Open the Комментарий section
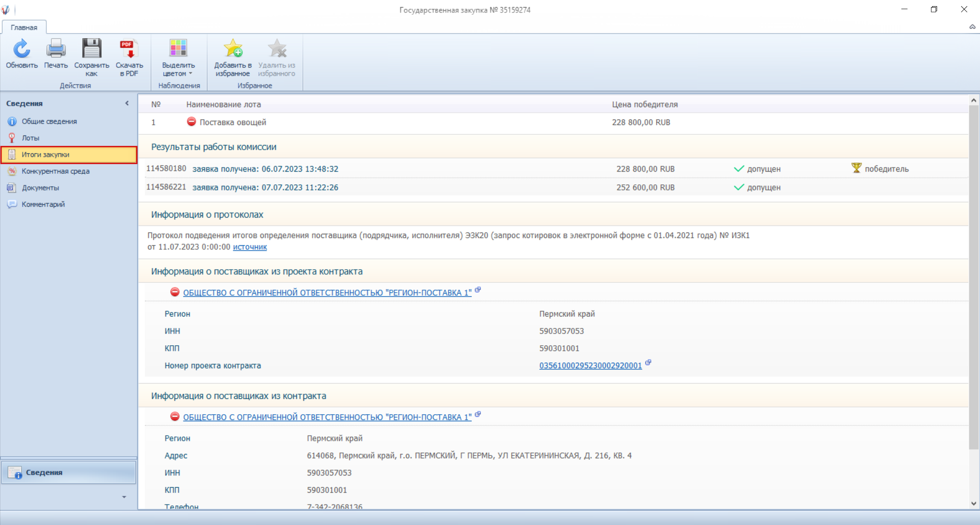980x525 pixels. click(x=43, y=204)
